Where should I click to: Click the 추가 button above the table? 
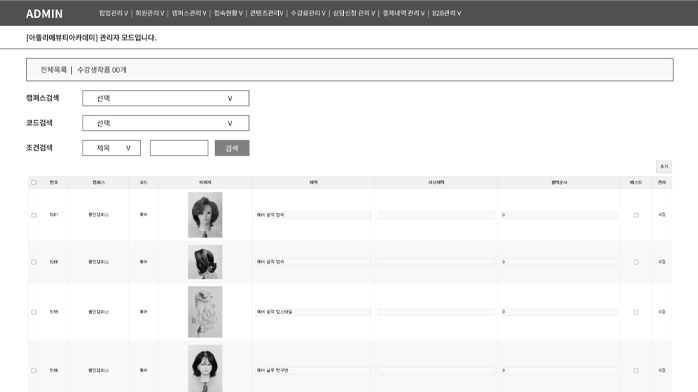point(664,166)
